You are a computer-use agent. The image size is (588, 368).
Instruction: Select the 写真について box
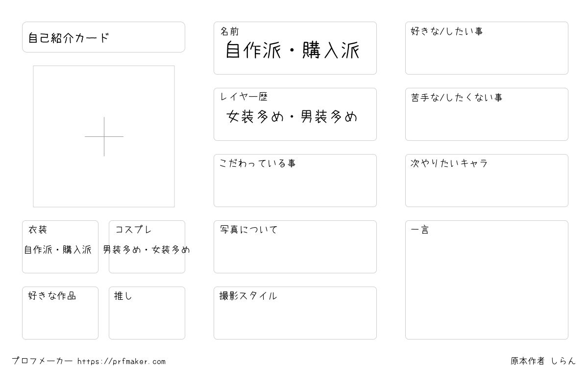[295, 247]
